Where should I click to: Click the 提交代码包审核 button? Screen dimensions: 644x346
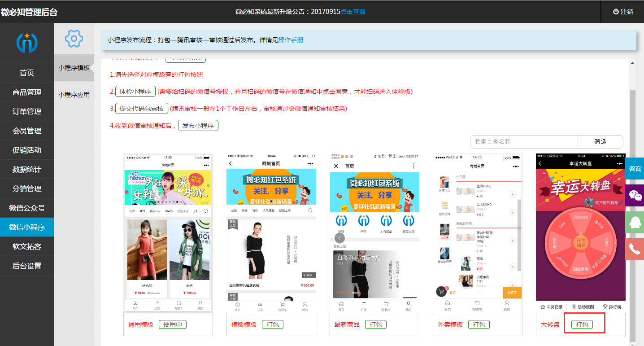coord(142,109)
